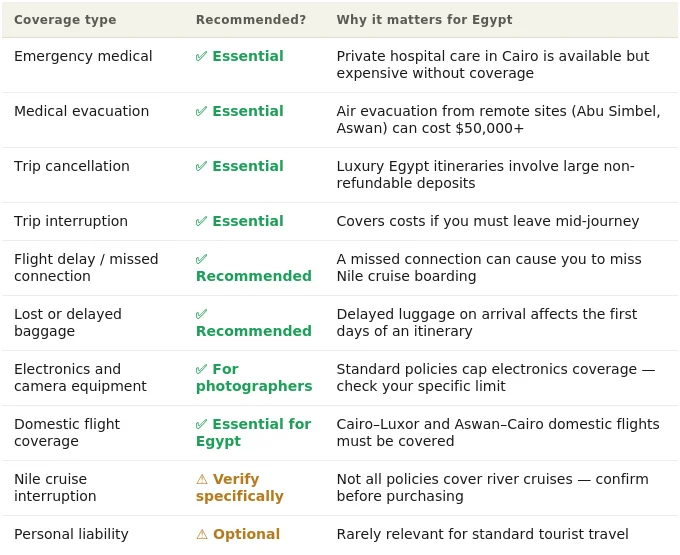680x555 pixels.
Task: Select the Recommended? column header
Action: (x=251, y=20)
